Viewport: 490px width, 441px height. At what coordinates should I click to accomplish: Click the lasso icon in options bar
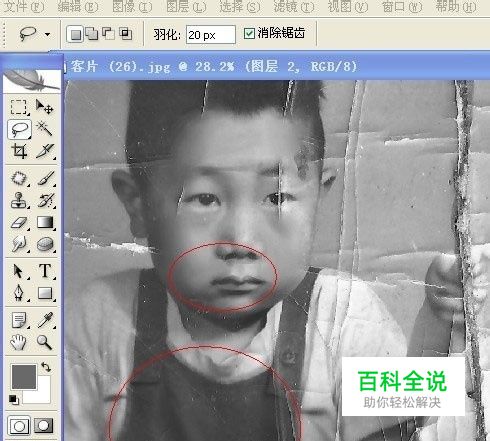point(27,34)
